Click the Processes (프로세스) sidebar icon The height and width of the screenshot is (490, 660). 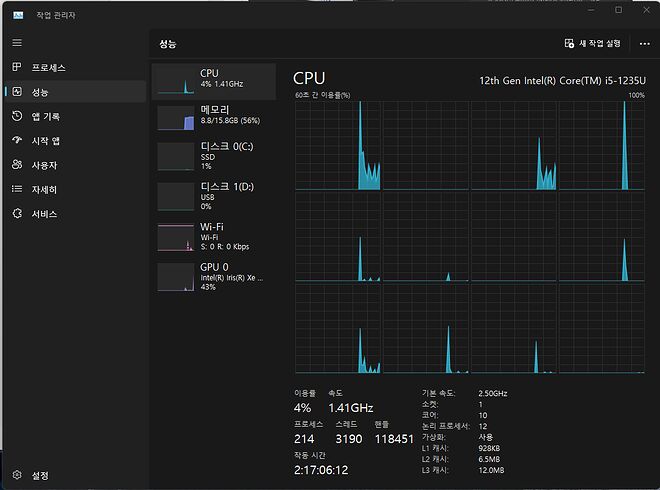pos(17,67)
